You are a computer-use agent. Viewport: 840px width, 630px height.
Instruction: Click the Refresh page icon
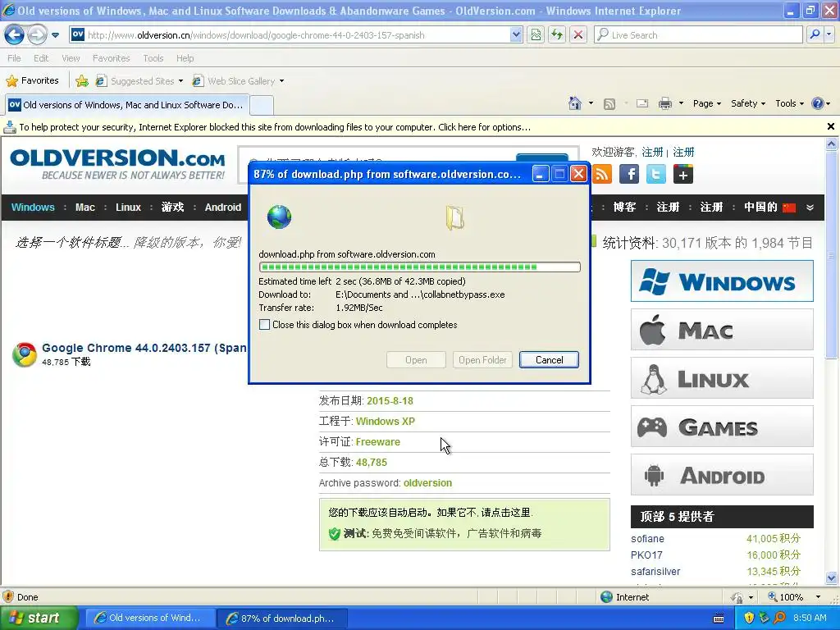tap(557, 34)
